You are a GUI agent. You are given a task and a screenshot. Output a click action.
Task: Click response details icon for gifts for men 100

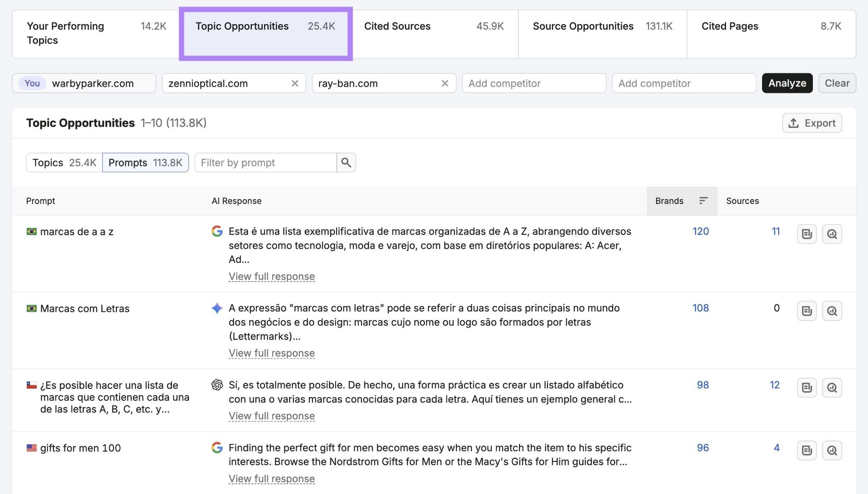tap(807, 450)
